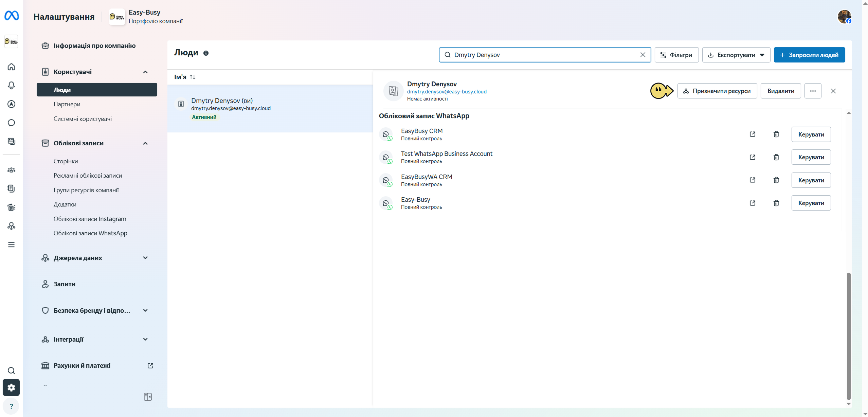Click Керувати for Easy-Busy
The height and width of the screenshot is (417, 868).
(811, 203)
